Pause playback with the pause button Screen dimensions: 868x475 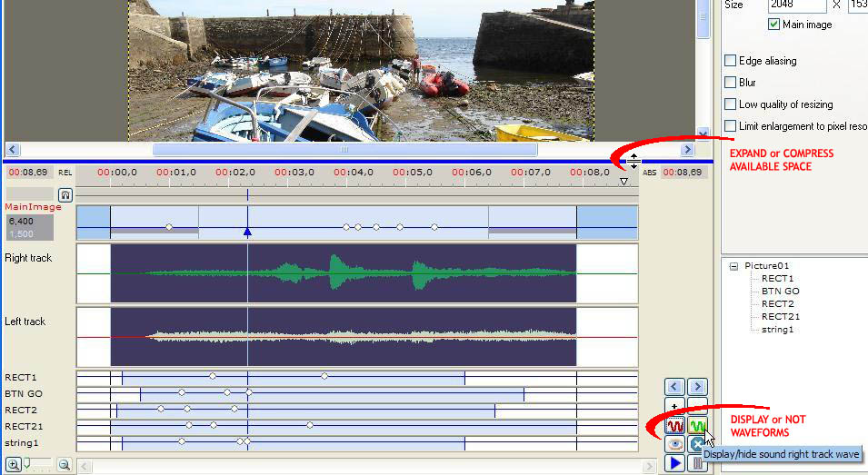[697, 463]
